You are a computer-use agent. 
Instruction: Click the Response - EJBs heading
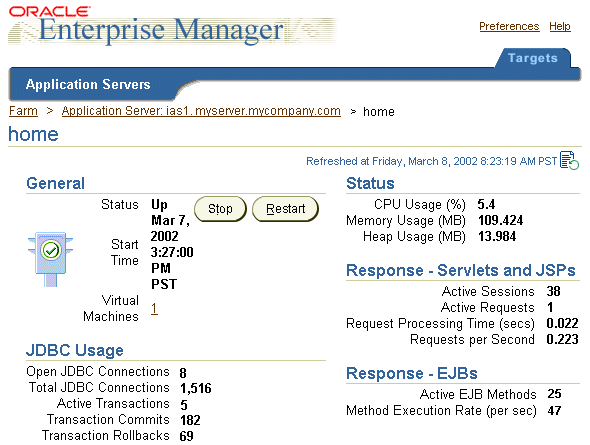click(x=412, y=374)
